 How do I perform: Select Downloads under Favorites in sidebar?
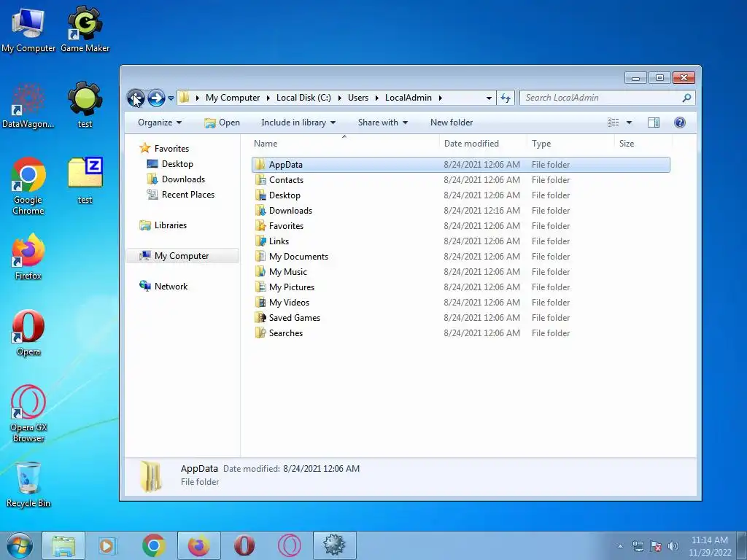click(x=176, y=179)
